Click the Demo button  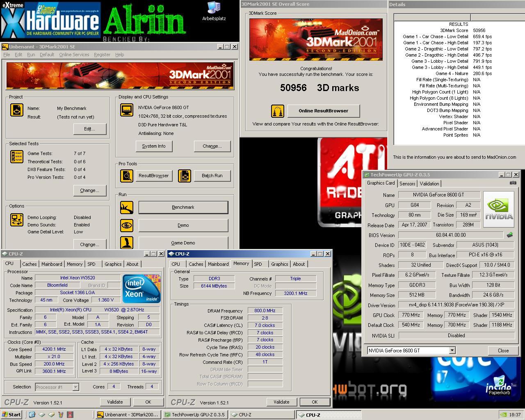183,225
